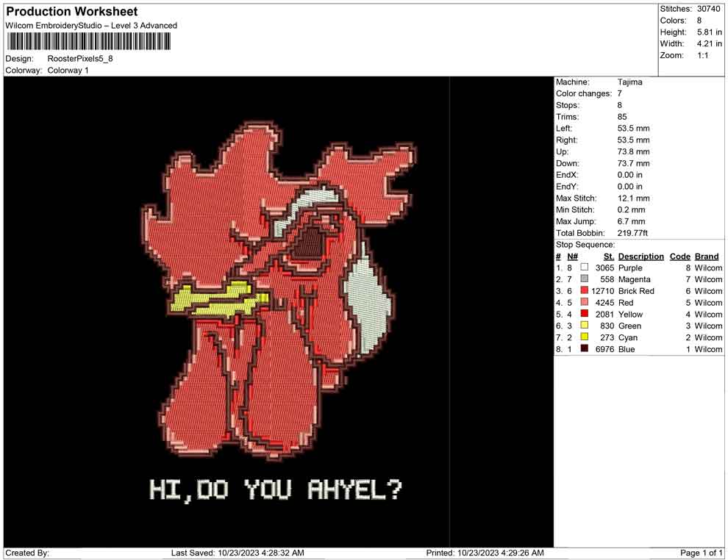This screenshot has width=728, height=560.
Task: Click the 'Production Worksheet' heading
Action: [72, 11]
